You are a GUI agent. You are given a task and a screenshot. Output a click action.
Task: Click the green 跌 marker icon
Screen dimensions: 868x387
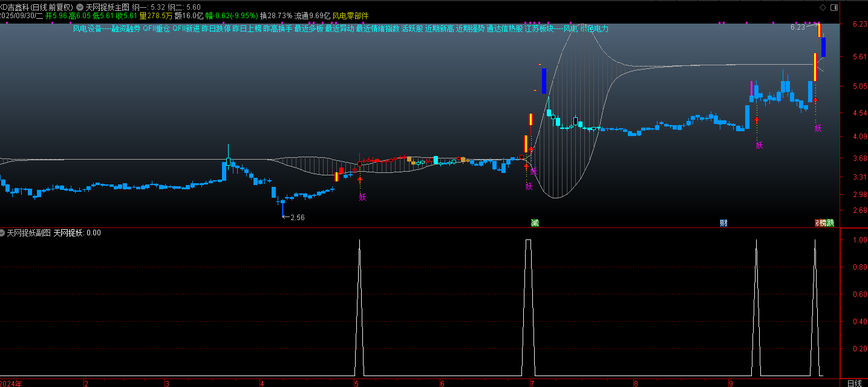[x=830, y=223]
